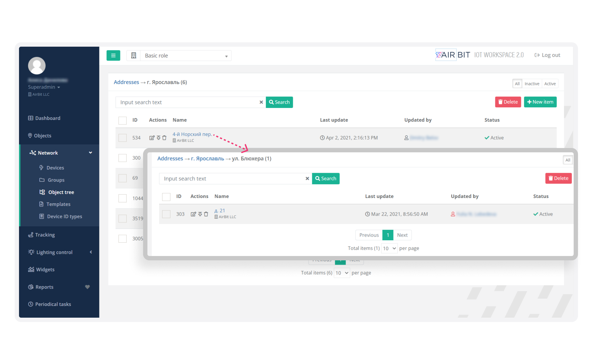Click the move icon for row 303
This screenshot has height=364, width=593.
pyautogui.click(x=200, y=214)
